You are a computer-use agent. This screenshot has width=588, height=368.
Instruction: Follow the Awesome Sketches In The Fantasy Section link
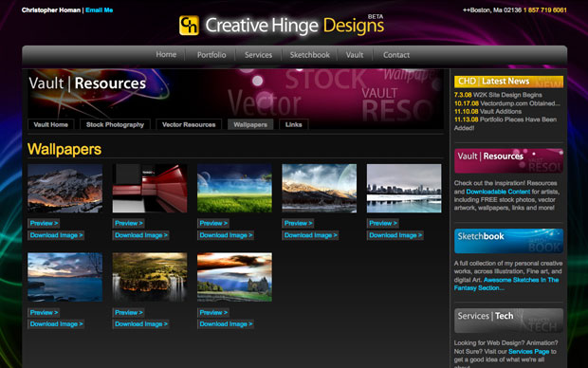(x=506, y=284)
